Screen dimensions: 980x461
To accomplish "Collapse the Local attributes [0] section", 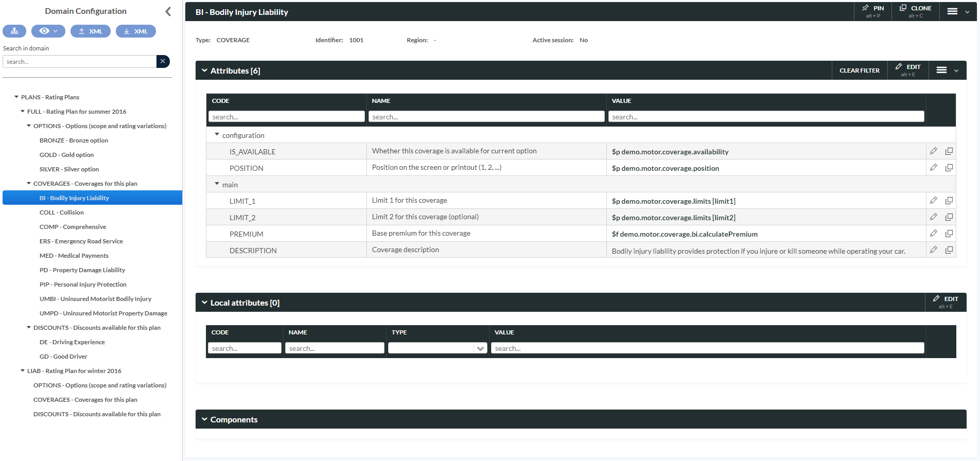I will 204,303.
